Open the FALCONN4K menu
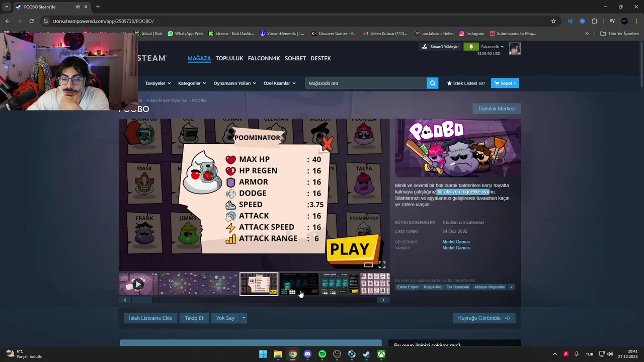The width and height of the screenshot is (644, 362). click(264, 58)
